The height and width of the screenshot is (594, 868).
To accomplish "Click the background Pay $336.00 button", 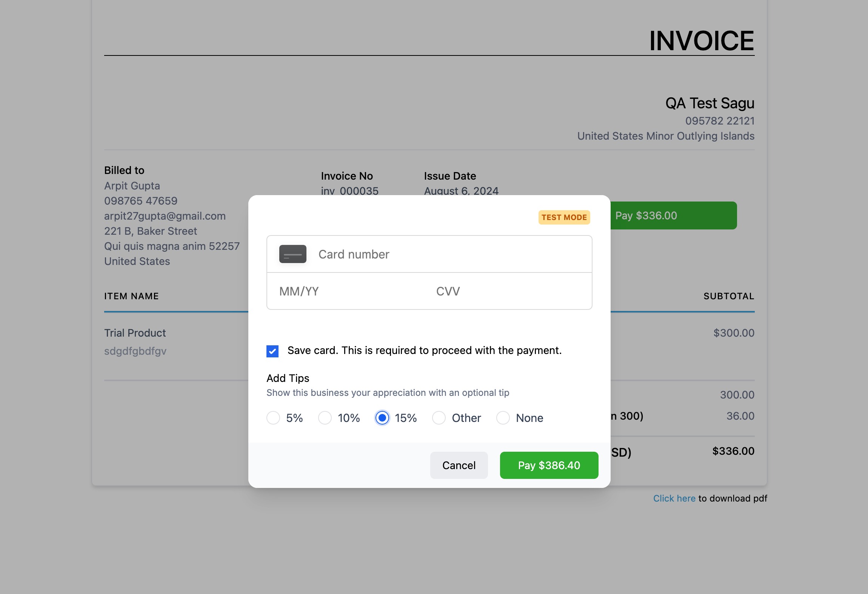I will pyautogui.click(x=674, y=215).
